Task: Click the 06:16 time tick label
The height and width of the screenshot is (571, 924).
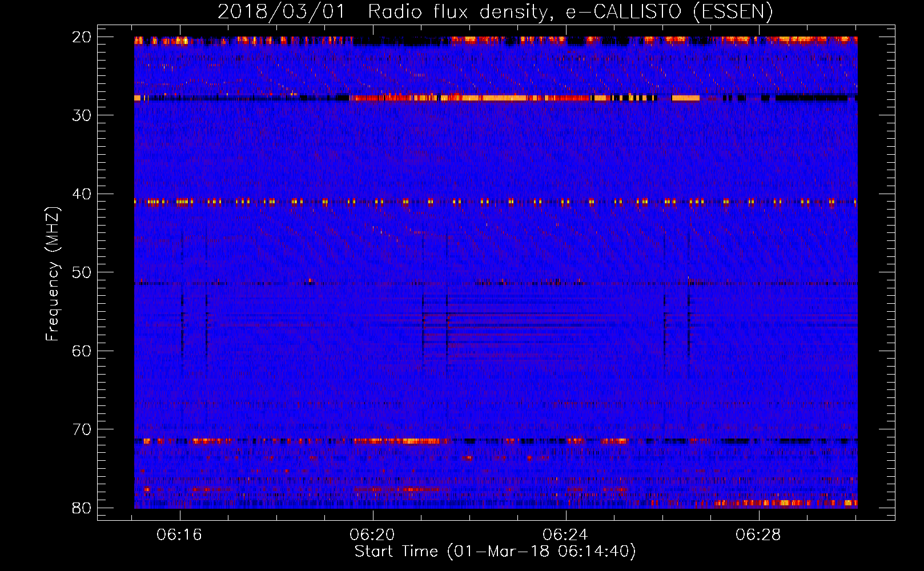Action: [180, 534]
